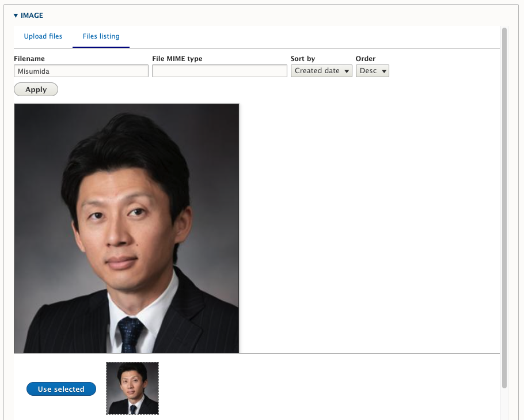This screenshot has height=420, width=524.
Task: Select the small portrait thumbnail with dashed border
Action: (x=132, y=388)
